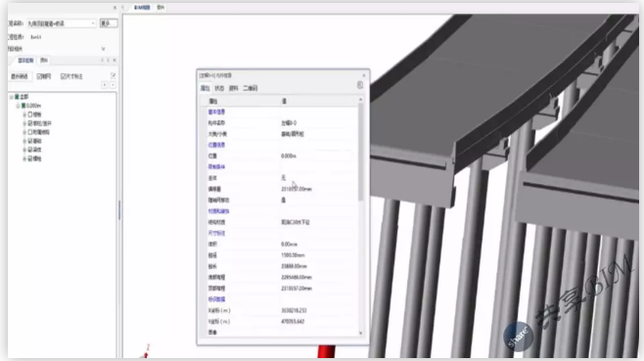Click collapse arrow left of view tabs
The width and height of the screenshot is (644, 361).
(x=122, y=8)
